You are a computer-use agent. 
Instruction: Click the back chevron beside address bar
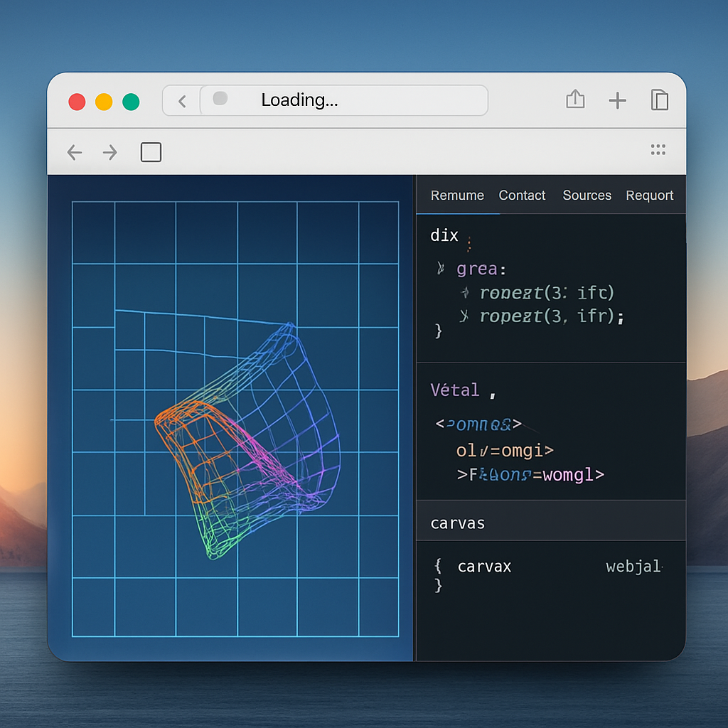pos(182,101)
